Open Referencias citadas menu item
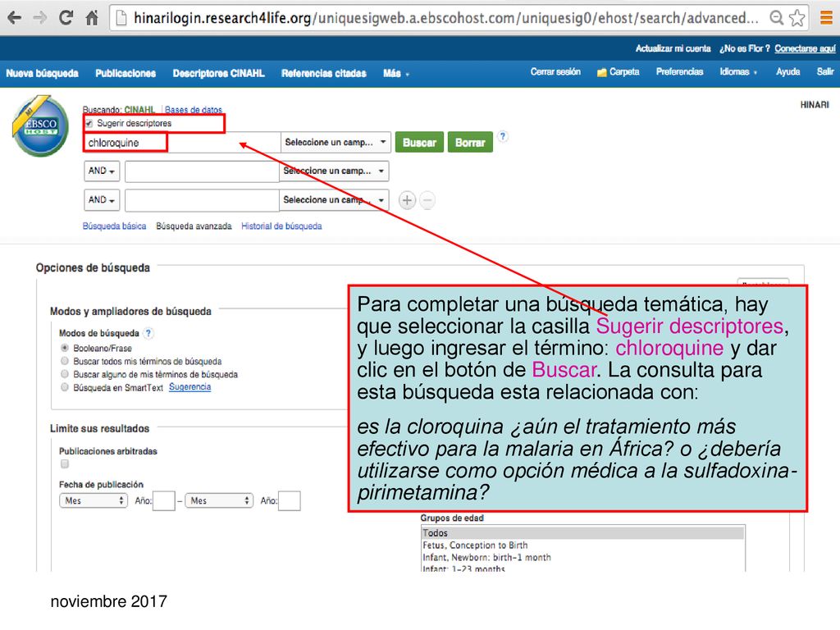840x630 pixels. point(323,73)
